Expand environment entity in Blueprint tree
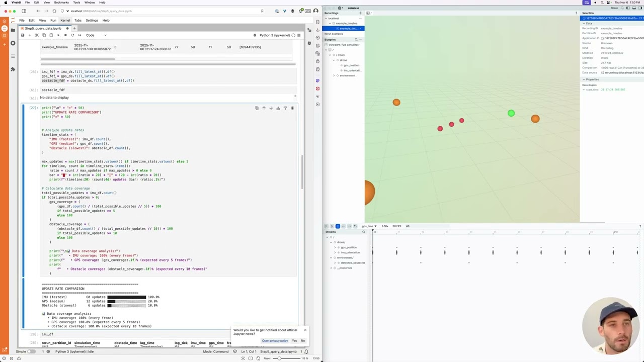The image size is (644, 362). click(x=334, y=75)
